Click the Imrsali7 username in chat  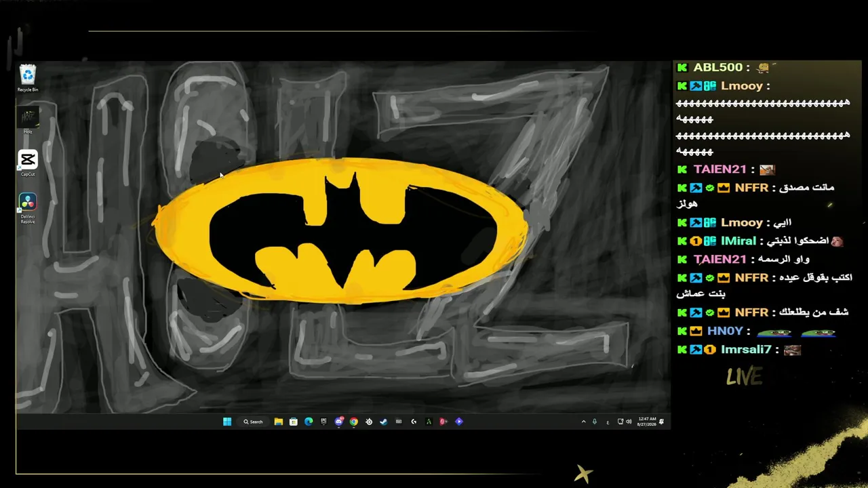pyautogui.click(x=746, y=350)
